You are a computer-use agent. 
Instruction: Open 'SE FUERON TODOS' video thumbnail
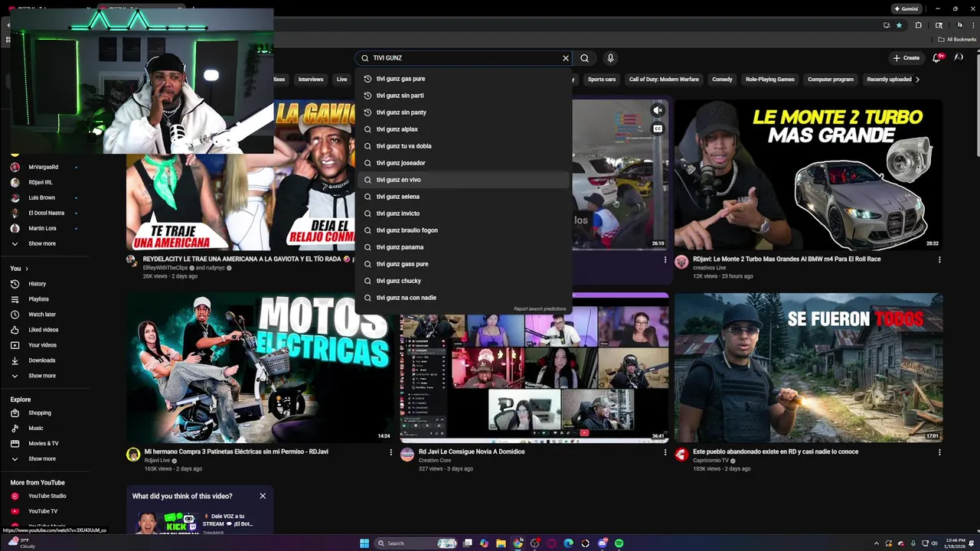point(808,367)
